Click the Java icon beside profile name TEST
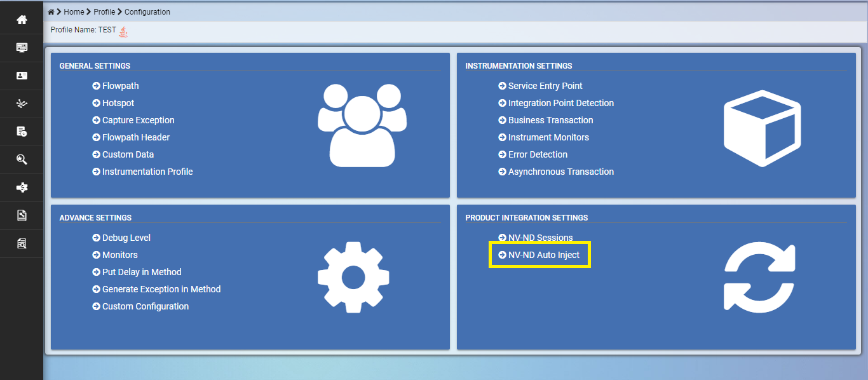 [x=123, y=31]
